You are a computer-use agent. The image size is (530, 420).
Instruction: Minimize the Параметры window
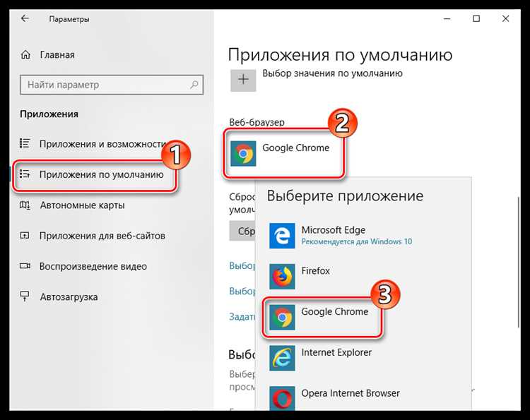click(447, 18)
